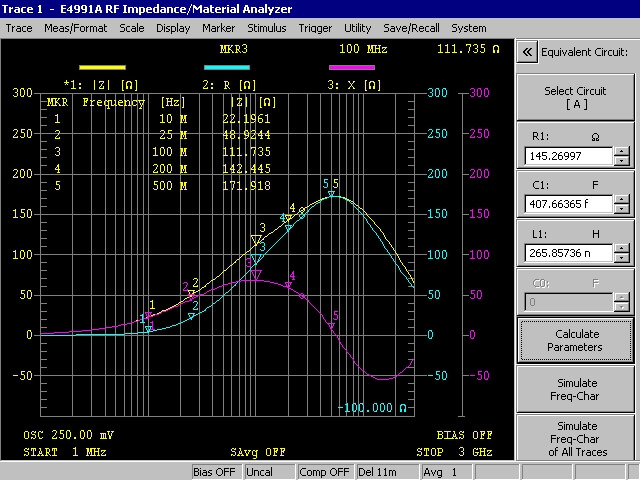
Task: Select magenta marker 5 on the X trace
Action: tap(331, 326)
